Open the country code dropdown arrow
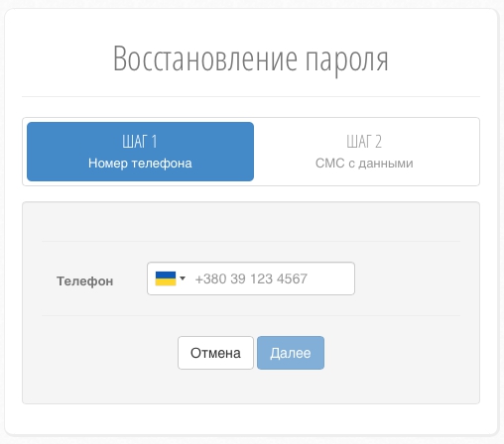 (x=183, y=278)
